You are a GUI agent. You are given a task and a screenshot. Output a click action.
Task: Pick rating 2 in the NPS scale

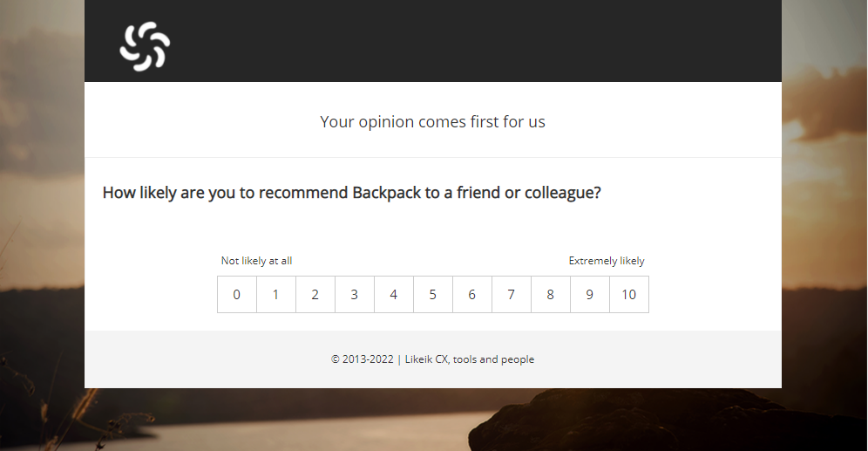click(x=315, y=295)
